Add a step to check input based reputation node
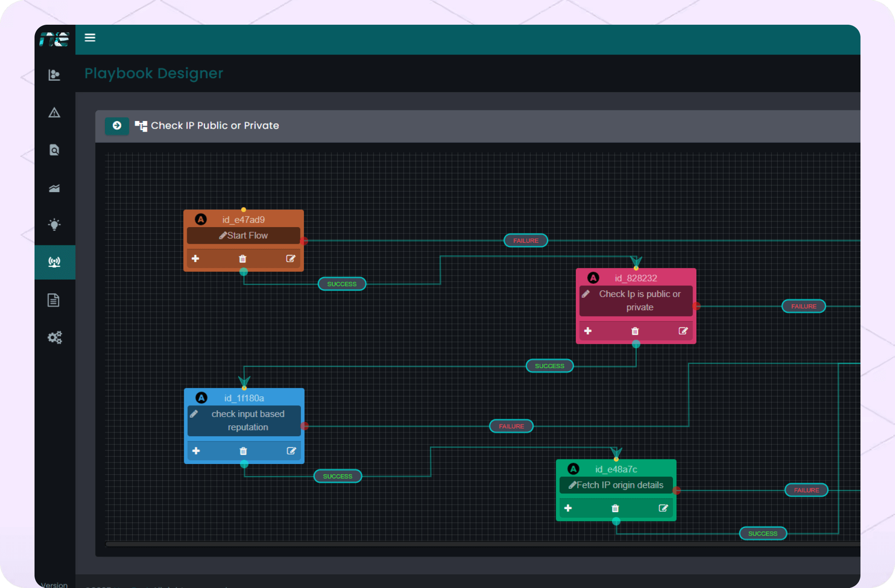This screenshot has width=895, height=588. [x=196, y=451]
